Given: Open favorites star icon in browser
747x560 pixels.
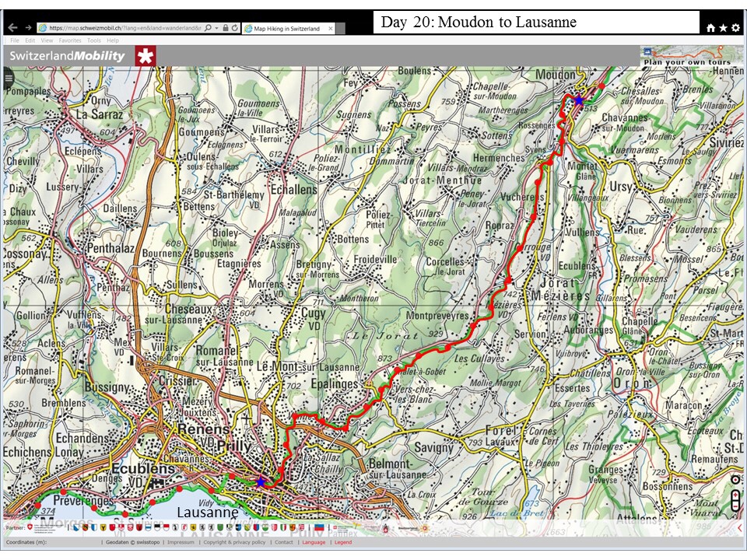Looking at the screenshot, I should pos(723,28).
